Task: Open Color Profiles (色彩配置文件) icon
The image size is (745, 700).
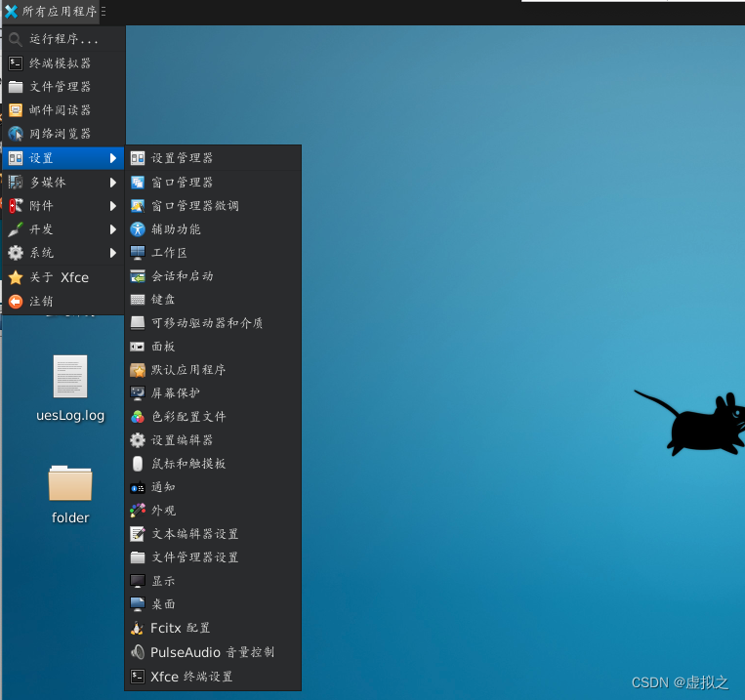Action: click(138, 417)
